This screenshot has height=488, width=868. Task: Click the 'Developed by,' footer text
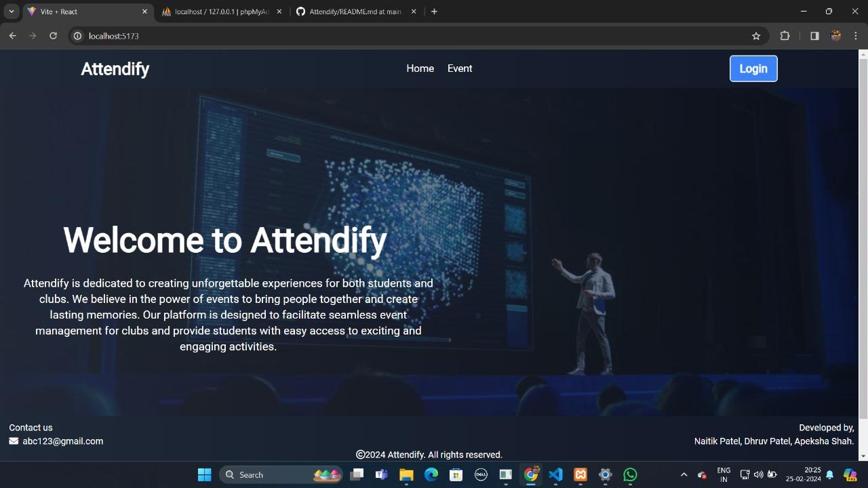pyautogui.click(x=827, y=428)
